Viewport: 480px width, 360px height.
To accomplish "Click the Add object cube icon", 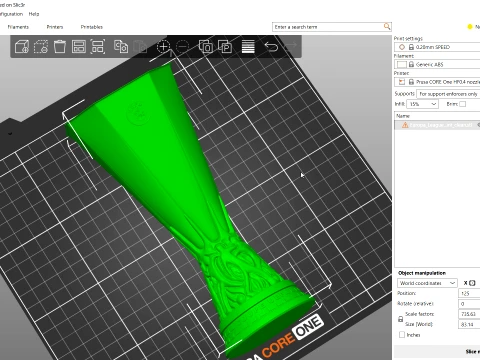I will pos(22,47).
